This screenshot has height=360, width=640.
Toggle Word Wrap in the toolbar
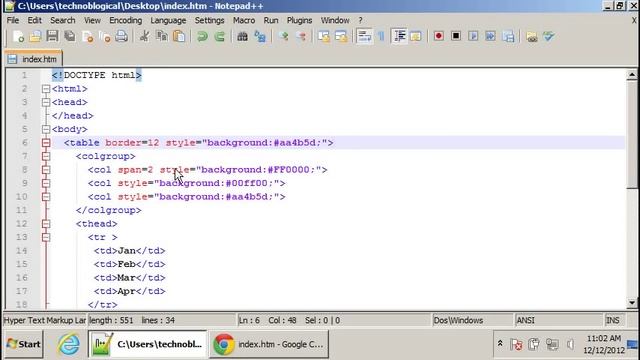click(x=364, y=36)
